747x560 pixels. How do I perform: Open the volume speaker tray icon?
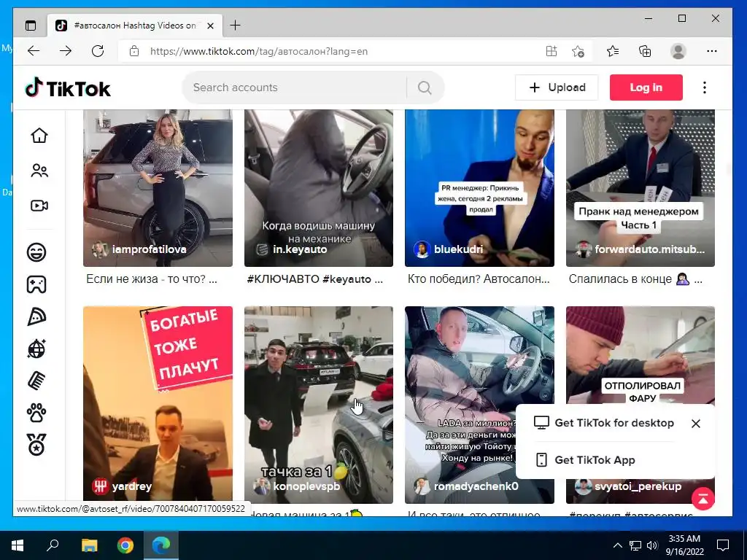point(652,545)
